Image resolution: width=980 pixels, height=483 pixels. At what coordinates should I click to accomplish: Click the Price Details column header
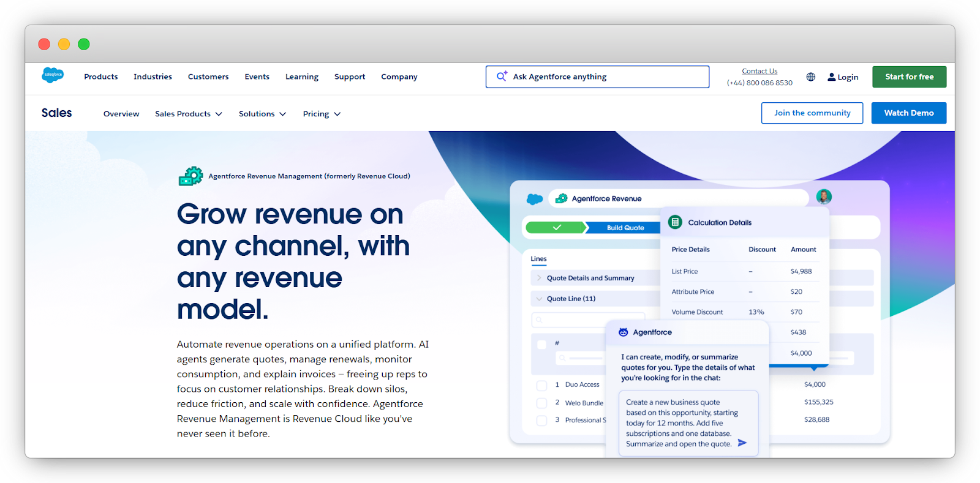coord(691,249)
